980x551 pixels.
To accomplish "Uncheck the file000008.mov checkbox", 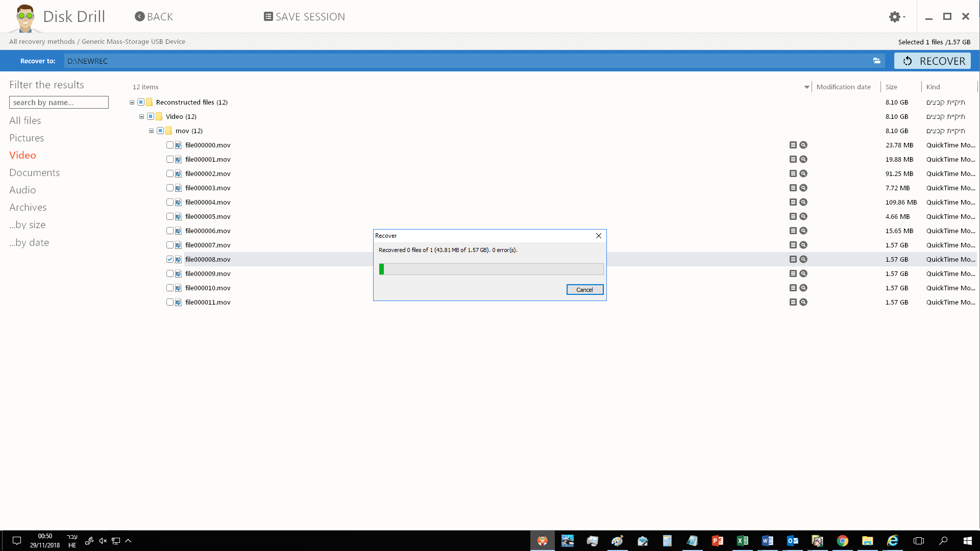I will coord(170,259).
